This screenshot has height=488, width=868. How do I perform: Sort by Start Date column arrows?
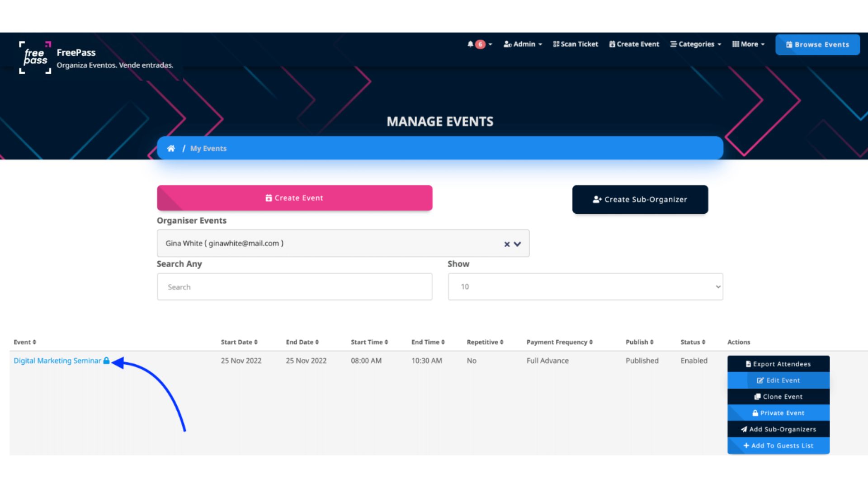pos(256,342)
